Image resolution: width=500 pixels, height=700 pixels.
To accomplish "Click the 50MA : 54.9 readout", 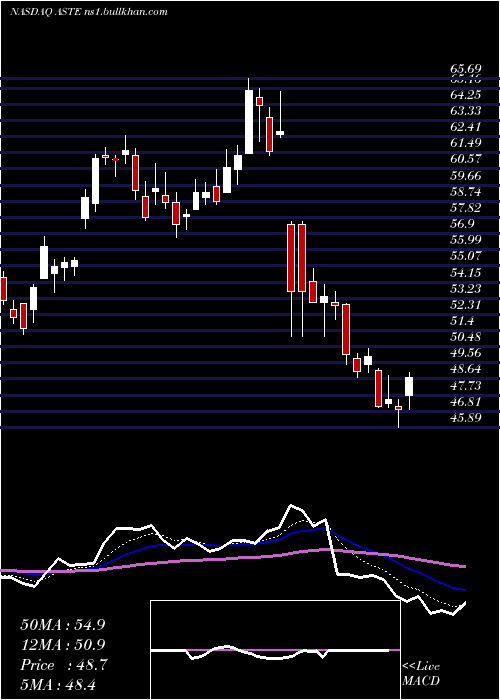I will click(63, 625).
